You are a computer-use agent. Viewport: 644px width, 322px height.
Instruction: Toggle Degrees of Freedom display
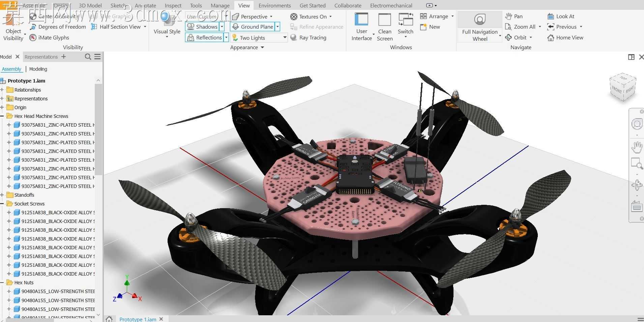[58, 27]
